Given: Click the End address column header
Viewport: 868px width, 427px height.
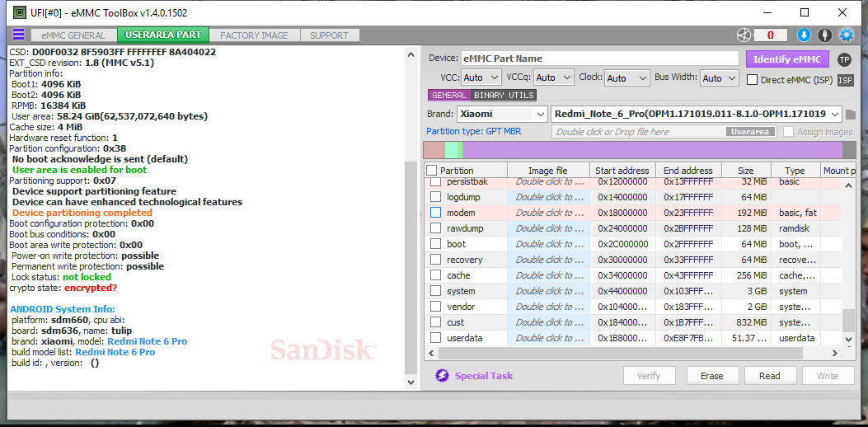Looking at the screenshot, I should [688, 171].
